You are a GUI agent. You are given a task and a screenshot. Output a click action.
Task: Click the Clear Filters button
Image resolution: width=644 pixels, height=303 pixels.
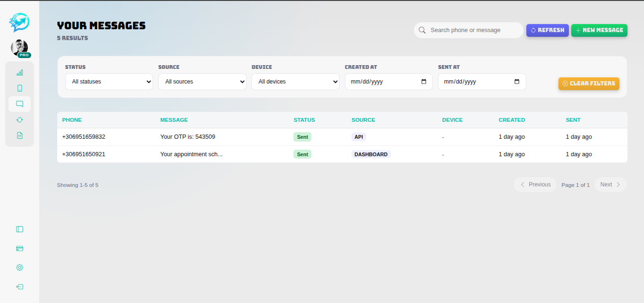click(589, 84)
